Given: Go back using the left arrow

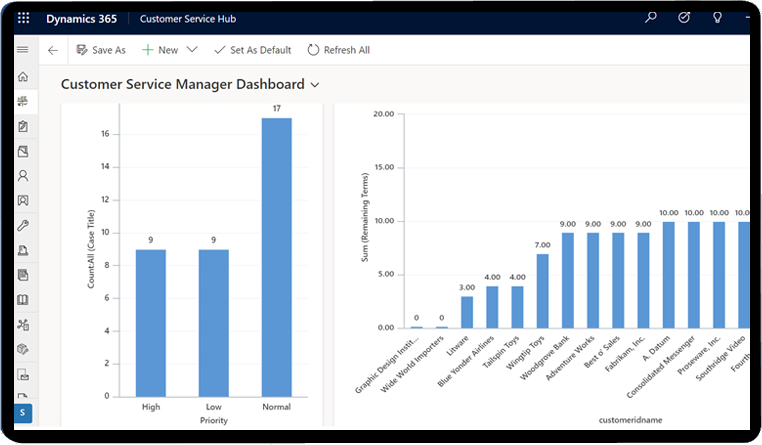Looking at the screenshot, I should coord(53,50).
